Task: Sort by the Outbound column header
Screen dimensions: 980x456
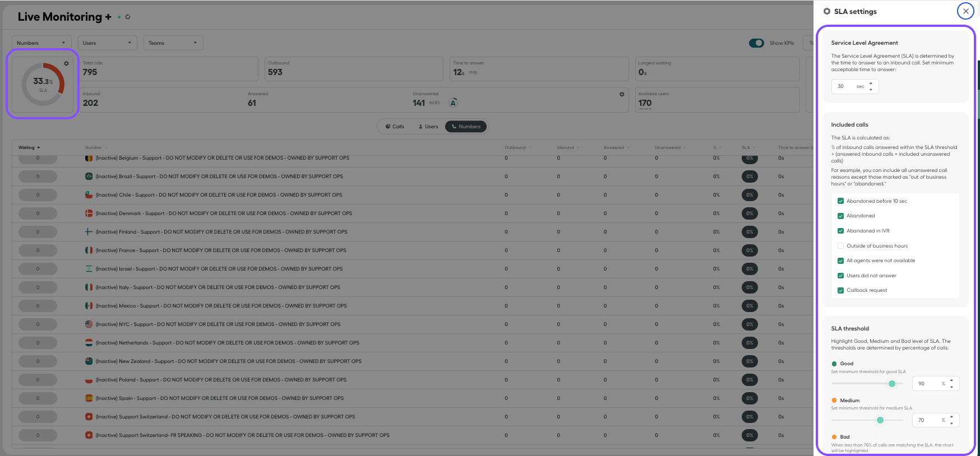Action: (x=518, y=148)
